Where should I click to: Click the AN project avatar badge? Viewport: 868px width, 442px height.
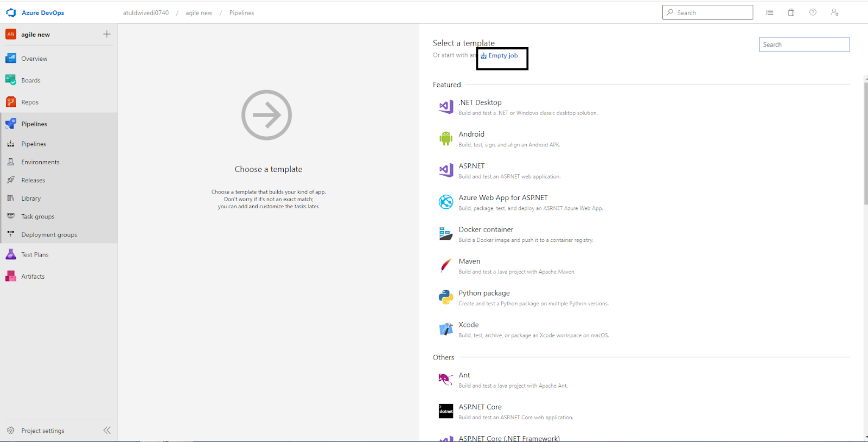click(11, 34)
